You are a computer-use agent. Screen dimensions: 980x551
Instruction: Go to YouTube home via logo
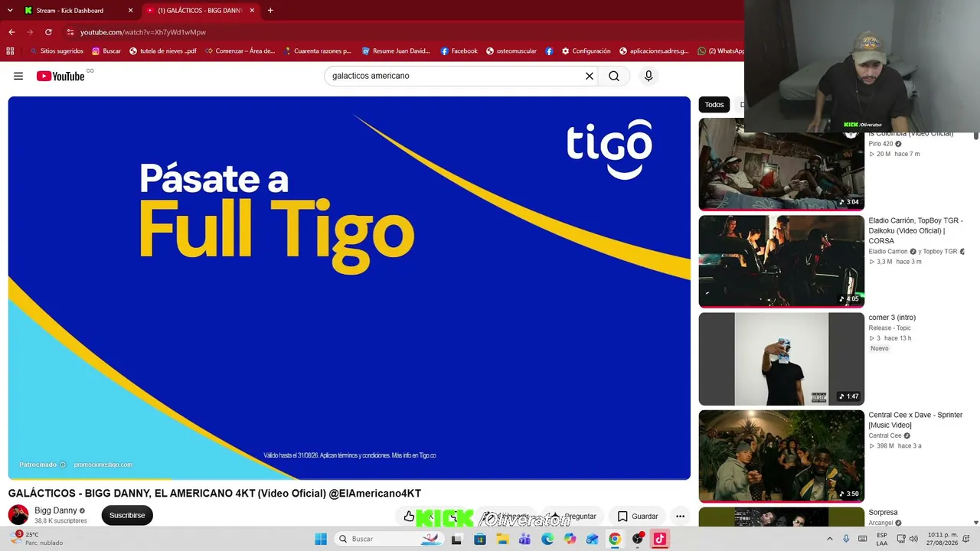click(x=60, y=76)
